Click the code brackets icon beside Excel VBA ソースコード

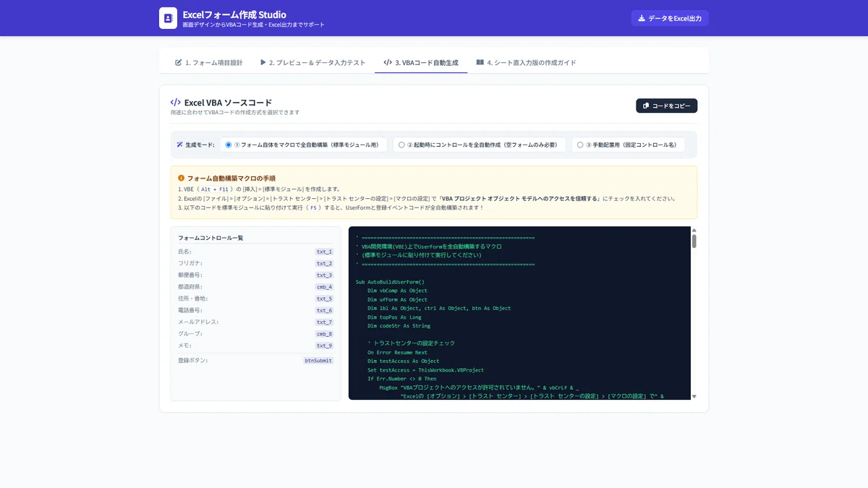coord(175,103)
